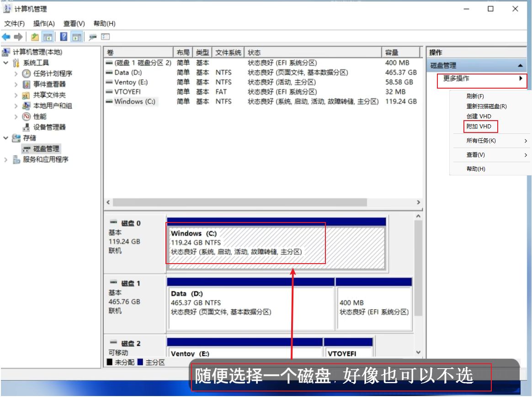
Task: Click the blue Back arrow in toolbar
Action: coord(6,37)
